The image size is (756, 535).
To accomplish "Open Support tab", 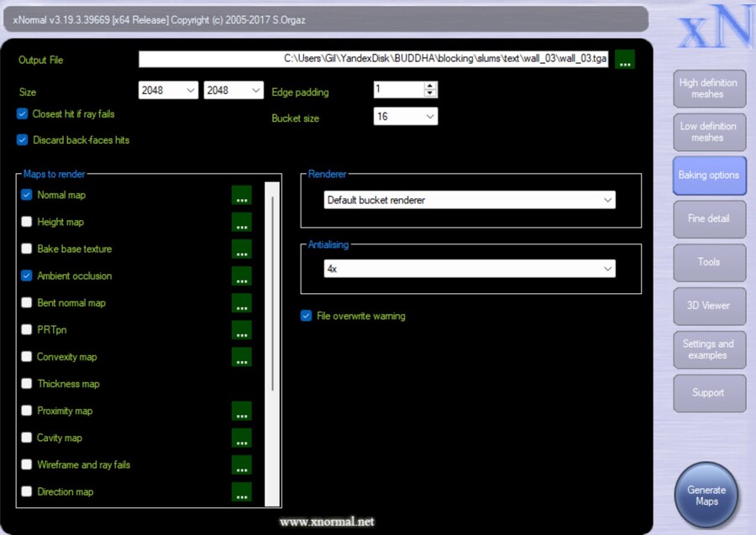I will tap(709, 393).
